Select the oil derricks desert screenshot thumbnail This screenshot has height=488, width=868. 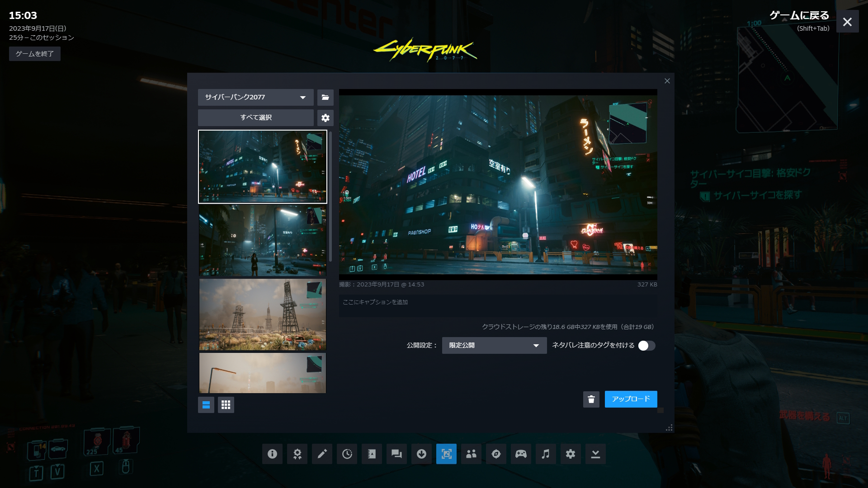coord(262,314)
